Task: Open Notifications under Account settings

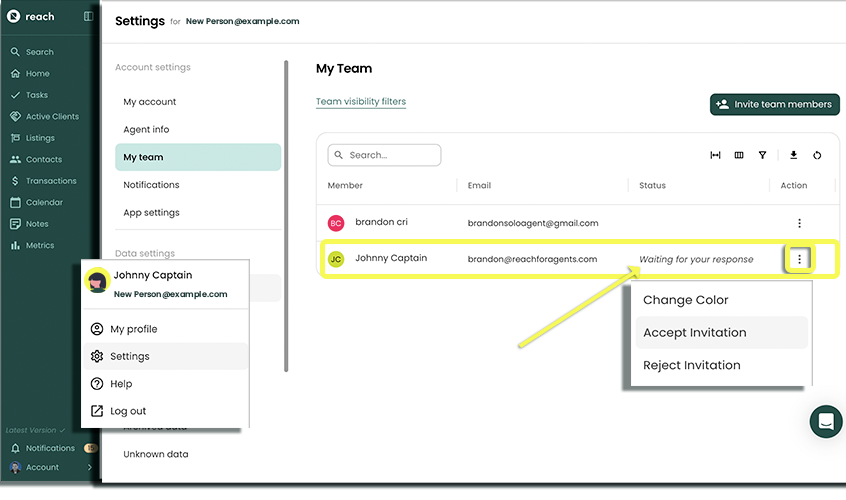Action: (x=151, y=185)
